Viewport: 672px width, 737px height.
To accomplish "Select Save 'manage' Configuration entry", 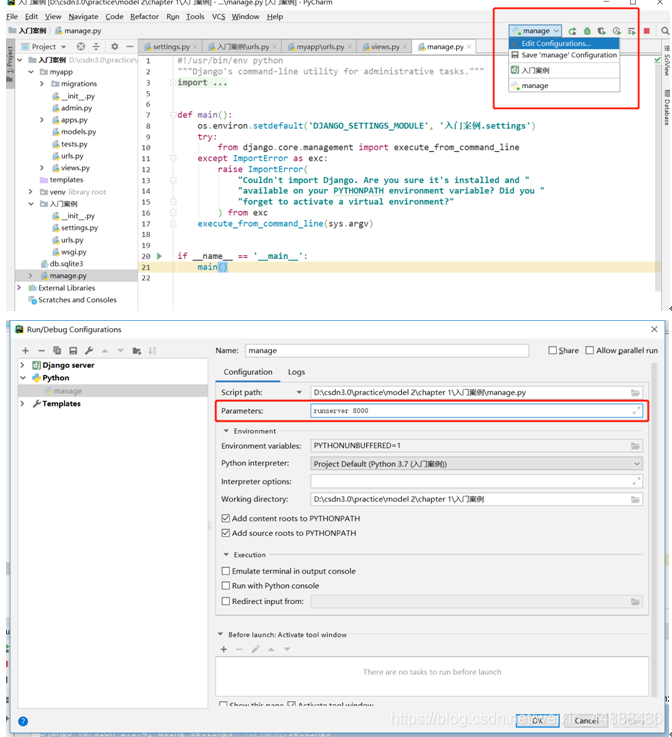I will (x=564, y=55).
